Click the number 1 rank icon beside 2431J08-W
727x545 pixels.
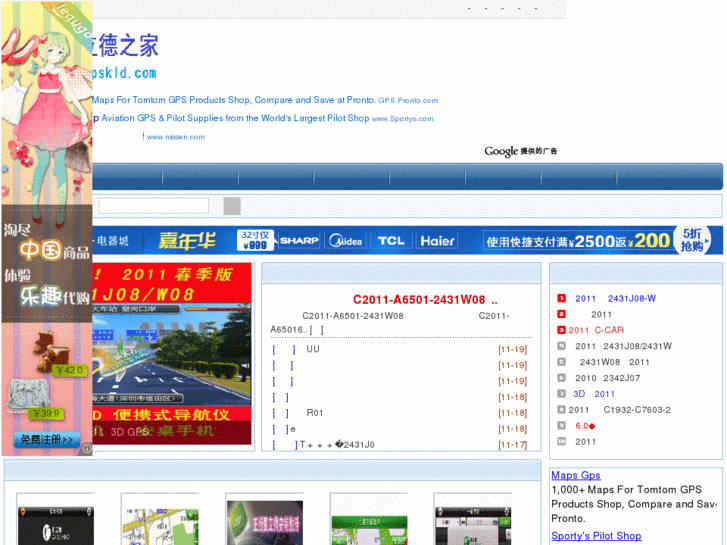pos(561,298)
